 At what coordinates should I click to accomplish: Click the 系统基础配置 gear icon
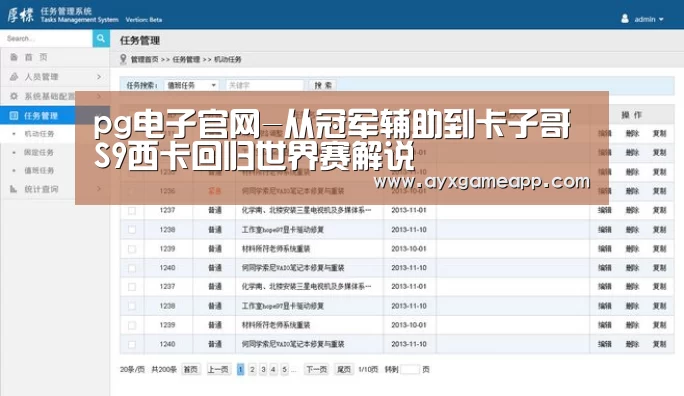(14, 96)
